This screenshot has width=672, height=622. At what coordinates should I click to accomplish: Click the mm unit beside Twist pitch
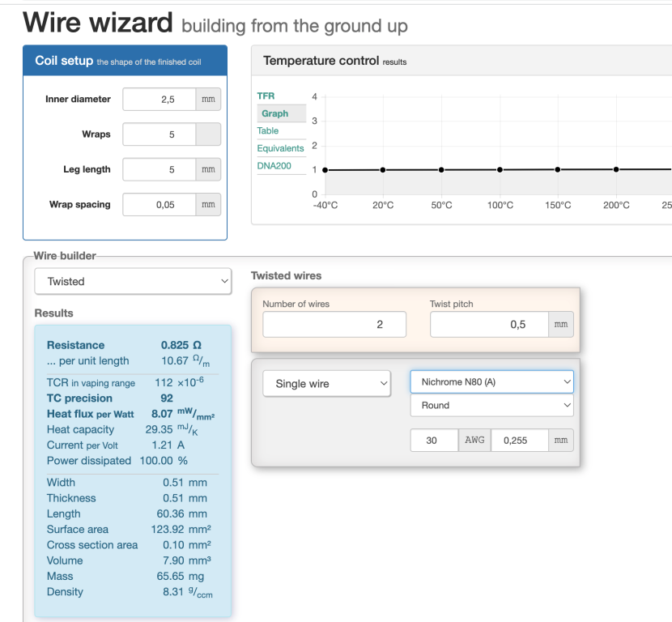coord(561,325)
